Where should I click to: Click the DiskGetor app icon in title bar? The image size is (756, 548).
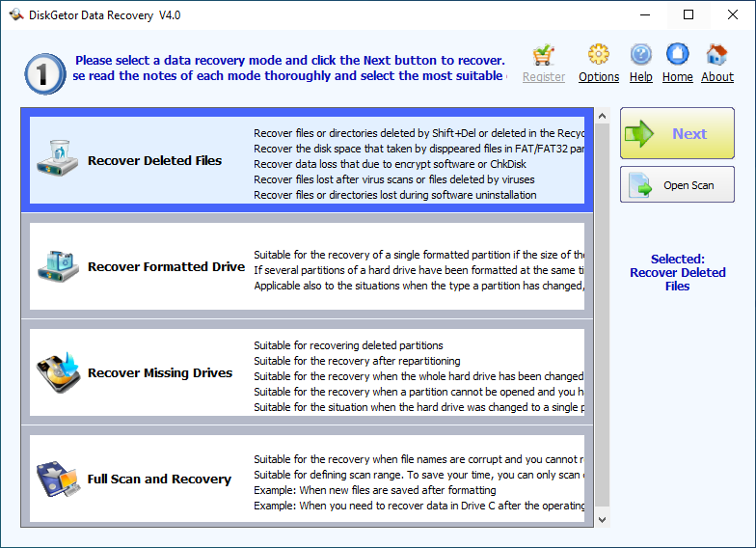tap(15, 15)
